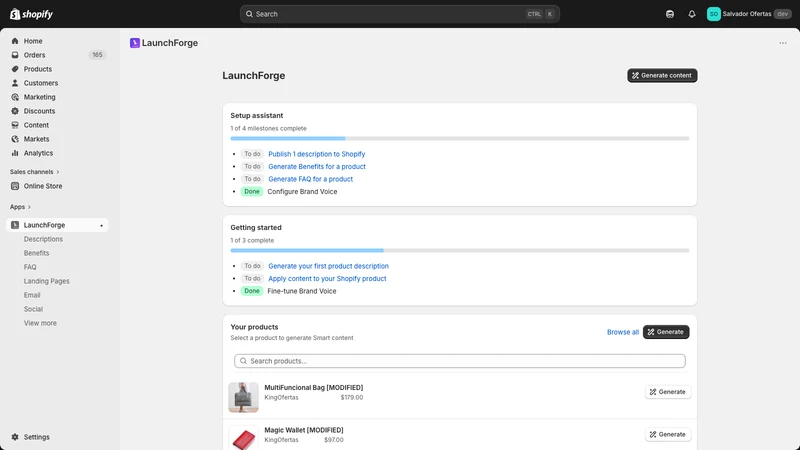800x450 pixels.
Task: Open Benefits under LaunchForge
Action: tap(36, 253)
